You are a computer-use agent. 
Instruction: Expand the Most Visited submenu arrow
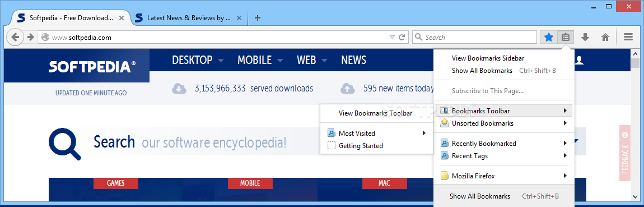click(x=424, y=133)
